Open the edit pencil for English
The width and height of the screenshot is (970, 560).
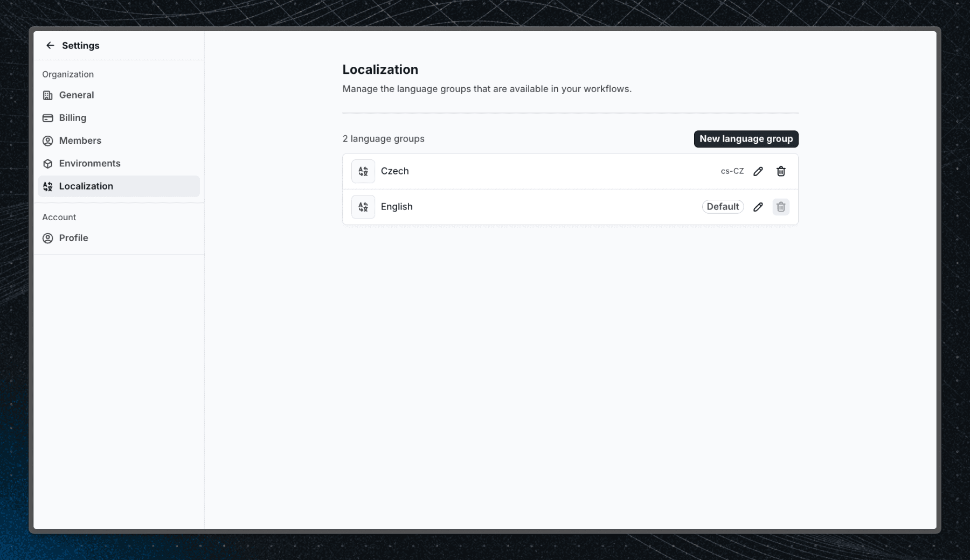(758, 206)
